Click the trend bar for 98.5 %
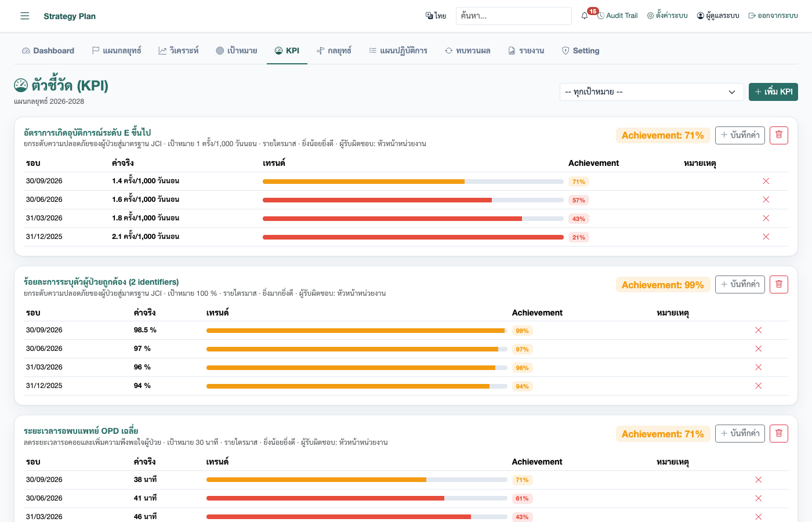 (x=357, y=331)
